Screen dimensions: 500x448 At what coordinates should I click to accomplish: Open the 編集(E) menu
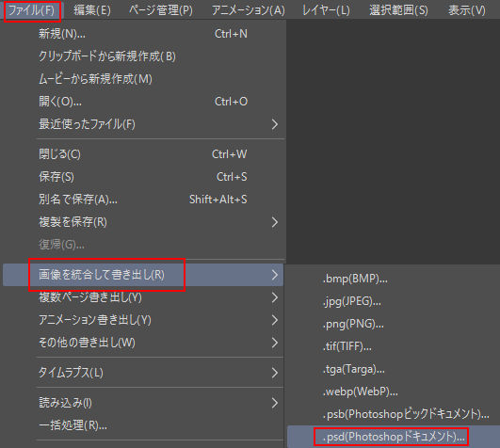(92, 10)
